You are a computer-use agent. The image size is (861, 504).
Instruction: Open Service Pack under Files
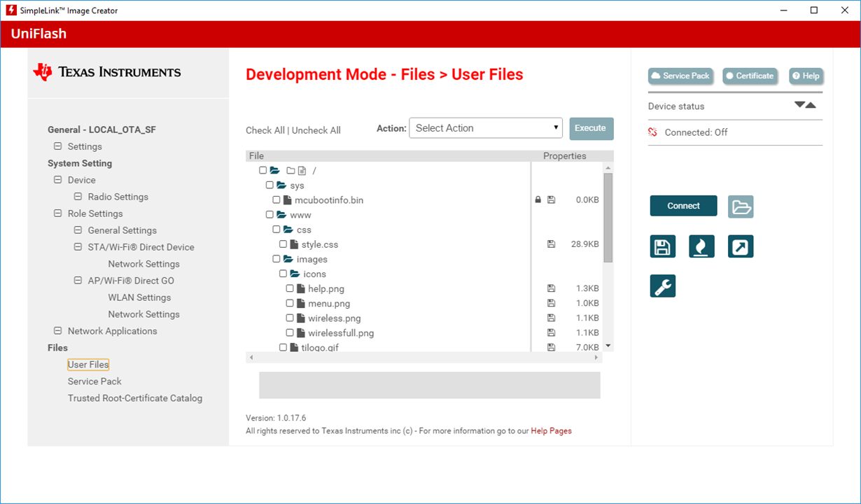point(94,381)
